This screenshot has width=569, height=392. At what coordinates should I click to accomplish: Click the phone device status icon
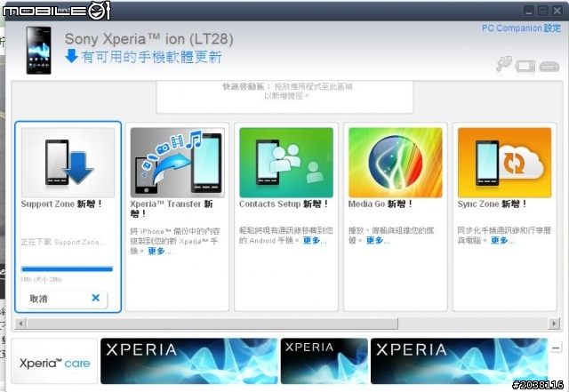[525, 66]
